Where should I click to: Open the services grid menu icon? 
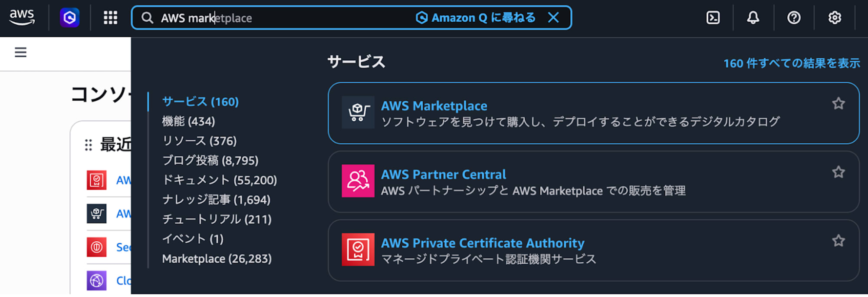[x=110, y=18]
